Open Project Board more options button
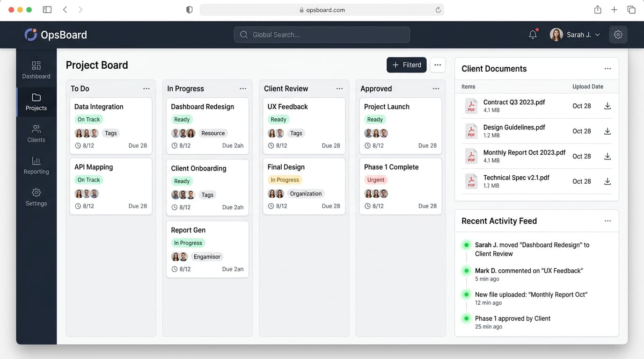This screenshot has height=359, width=644. pyautogui.click(x=438, y=65)
